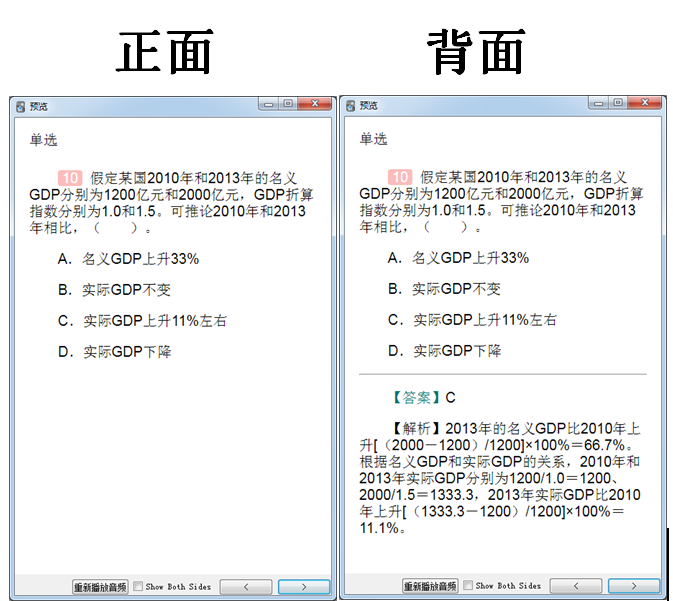Click the app icon in left window title bar

[20, 106]
